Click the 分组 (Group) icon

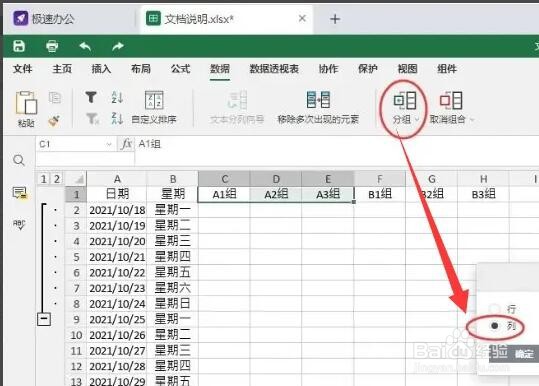point(405,100)
